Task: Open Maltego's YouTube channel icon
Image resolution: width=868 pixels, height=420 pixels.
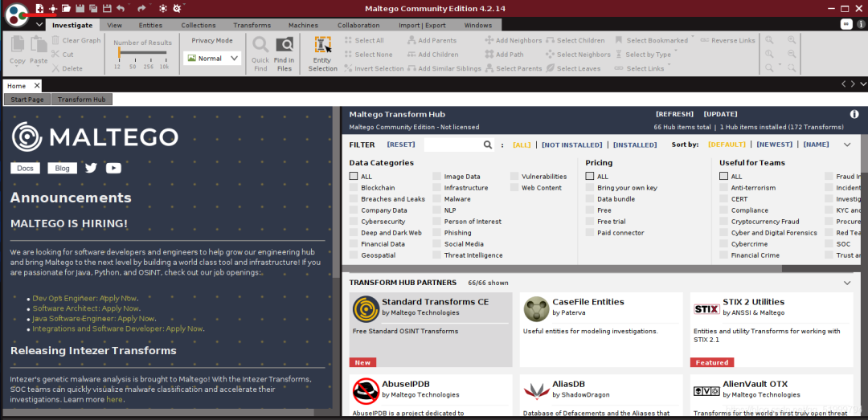Action: pos(113,168)
